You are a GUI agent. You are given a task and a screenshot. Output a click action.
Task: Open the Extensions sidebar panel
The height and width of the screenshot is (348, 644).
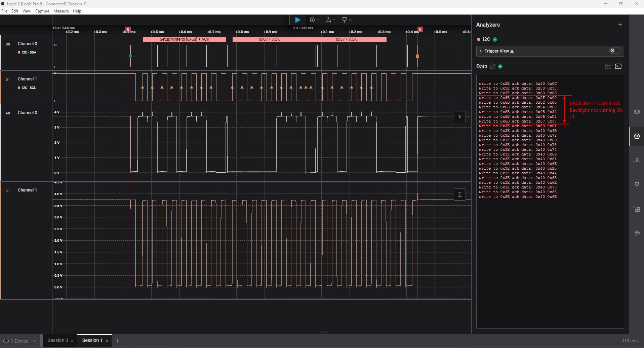click(637, 209)
